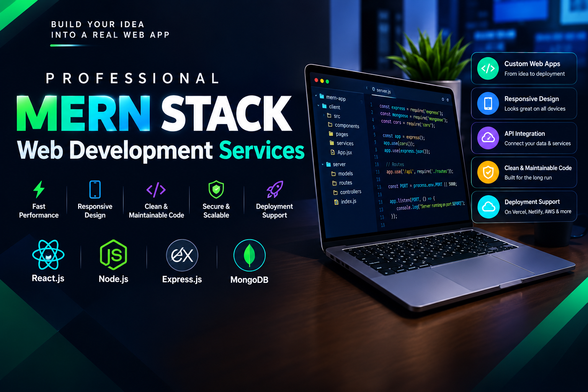This screenshot has height=392, width=588.
Task: Collapse the client folder chevron in the file tree
Action: [x=318, y=105]
